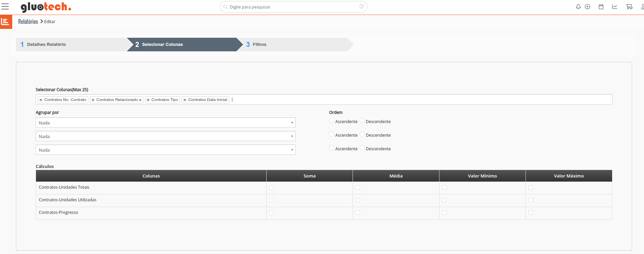Image resolution: width=644 pixels, height=254 pixels.
Task: Check Soma for Contratos-Unidades Totais
Action: [271, 187]
